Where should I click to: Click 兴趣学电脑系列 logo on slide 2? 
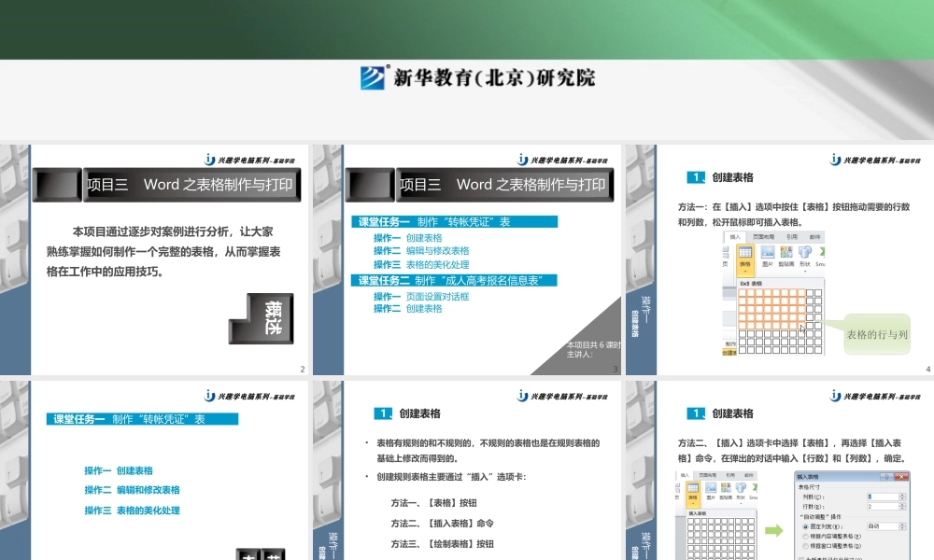pyautogui.click(x=249, y=160)
